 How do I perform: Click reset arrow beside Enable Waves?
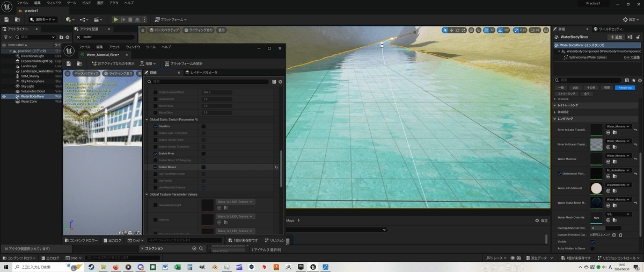coord(276,167)
